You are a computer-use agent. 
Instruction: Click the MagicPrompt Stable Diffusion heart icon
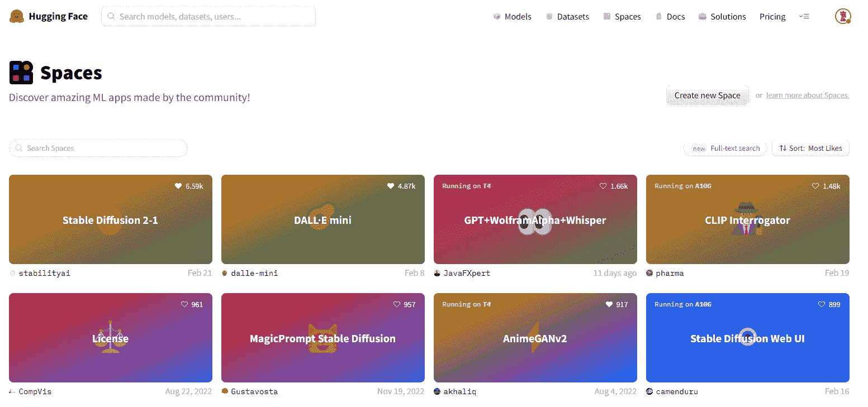(397, 304)
